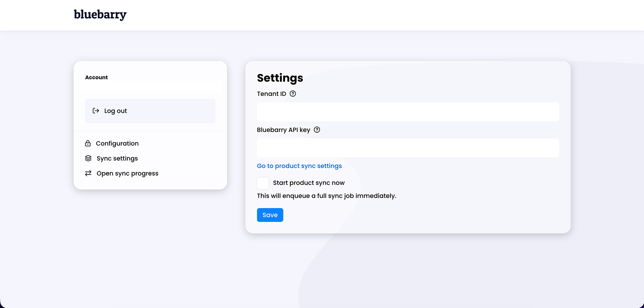
Task: Enable the Start product sync now checkbox
Action: tap(263, 183)
